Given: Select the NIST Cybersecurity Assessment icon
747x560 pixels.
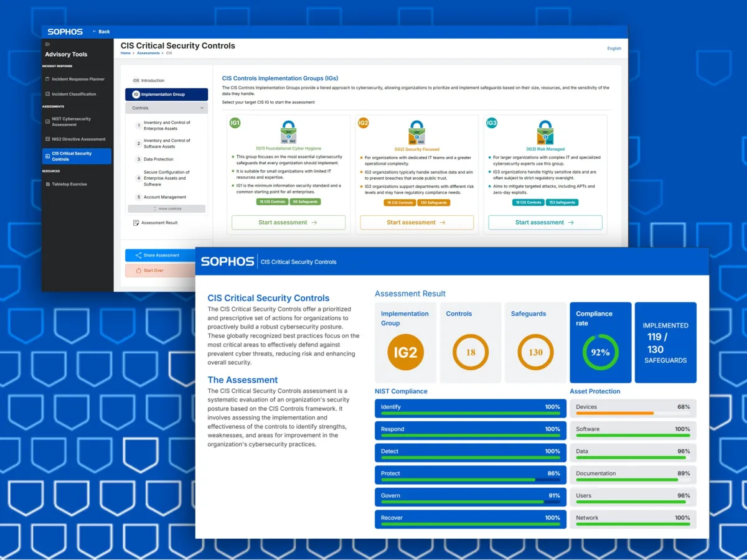Looking at the screenshot, I should point(48,121).
